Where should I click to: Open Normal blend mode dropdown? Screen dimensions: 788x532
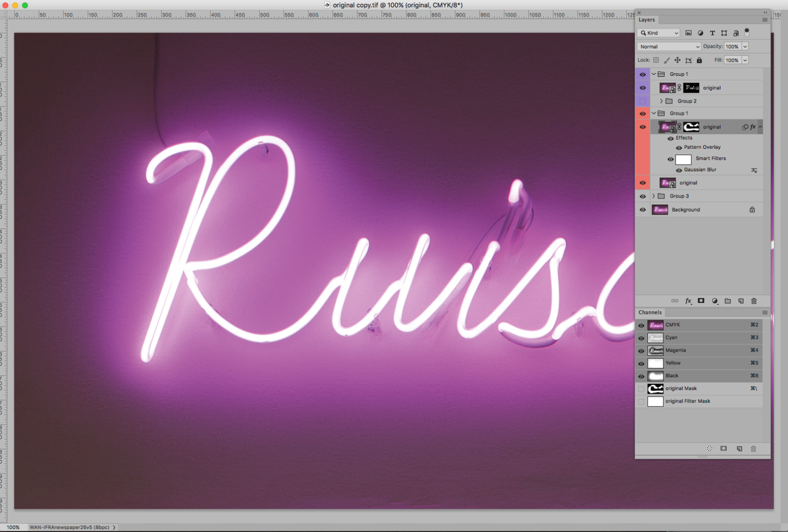coord(669,46)
